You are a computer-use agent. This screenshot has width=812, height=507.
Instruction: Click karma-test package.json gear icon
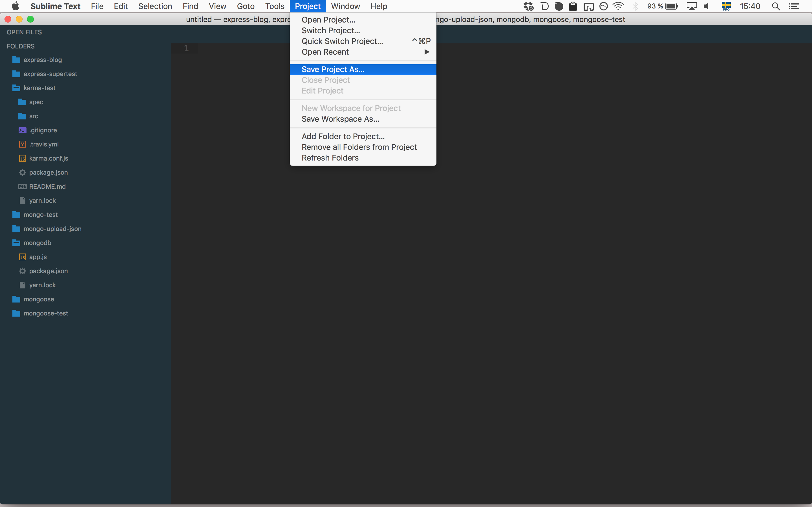pos(23,172)
